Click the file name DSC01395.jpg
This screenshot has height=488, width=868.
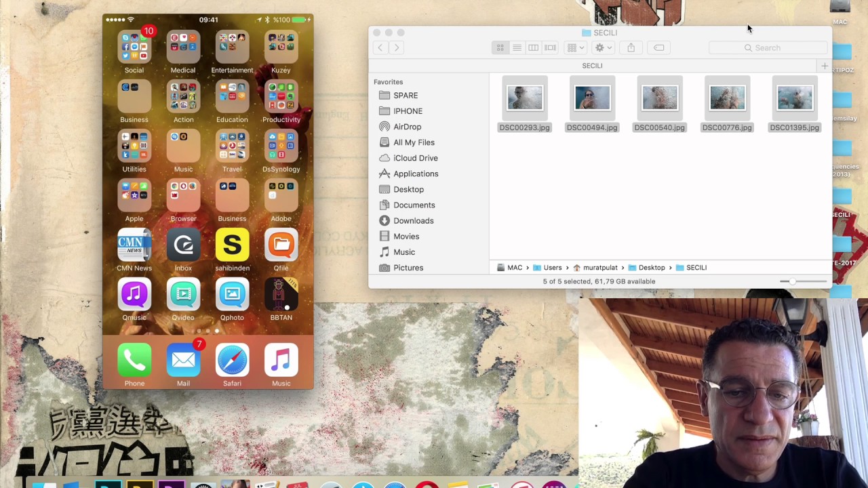coord(794,127)
